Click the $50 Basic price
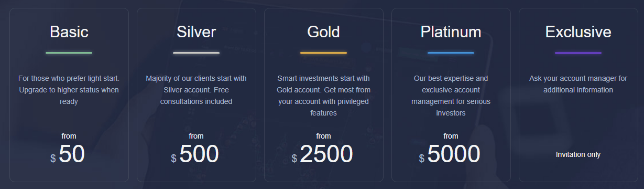644x189 pixels. click(68, 154)
